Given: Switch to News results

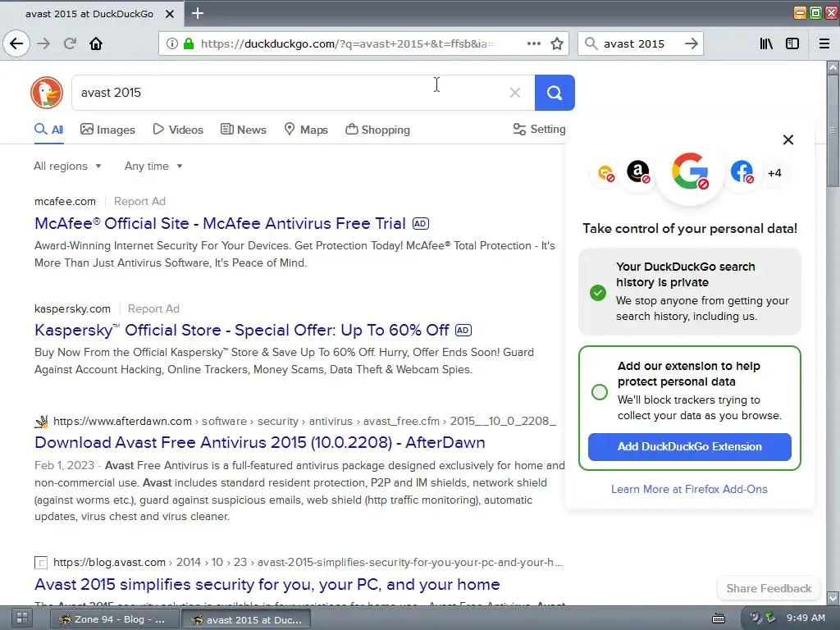Looking at the screenshot, I should tap(243, 130).
